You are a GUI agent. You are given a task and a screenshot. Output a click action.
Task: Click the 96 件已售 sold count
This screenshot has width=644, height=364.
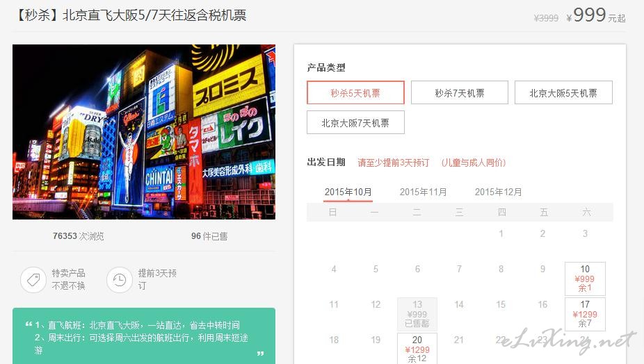[209, 236]
